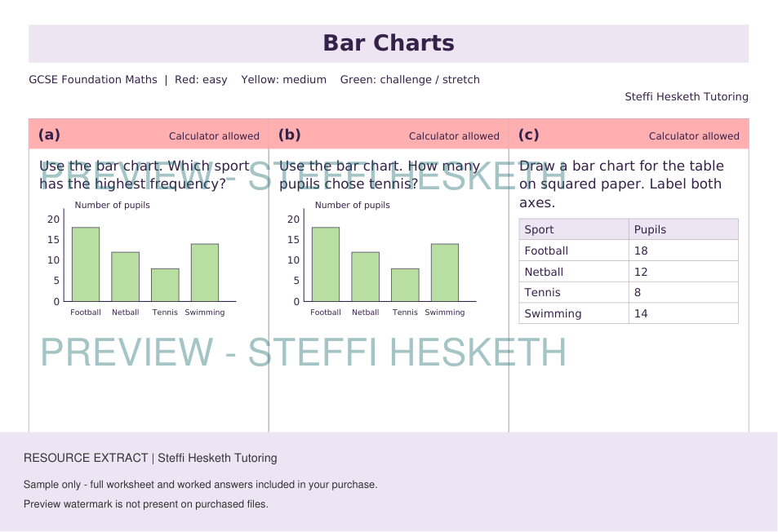Click the "Sample only - full worksheet" footer sentence

(x=201, y=485)
